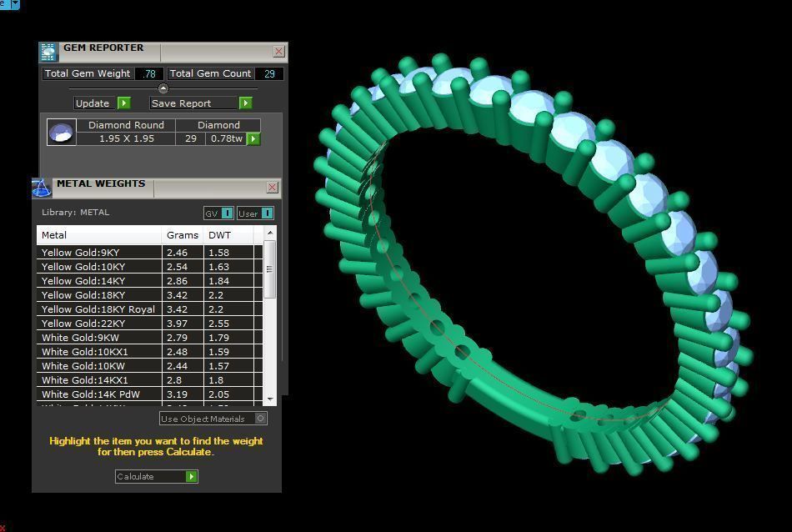Select the White Gold:14K PdW row
This screenshot has width=792, height=532.
click(149, 394)
